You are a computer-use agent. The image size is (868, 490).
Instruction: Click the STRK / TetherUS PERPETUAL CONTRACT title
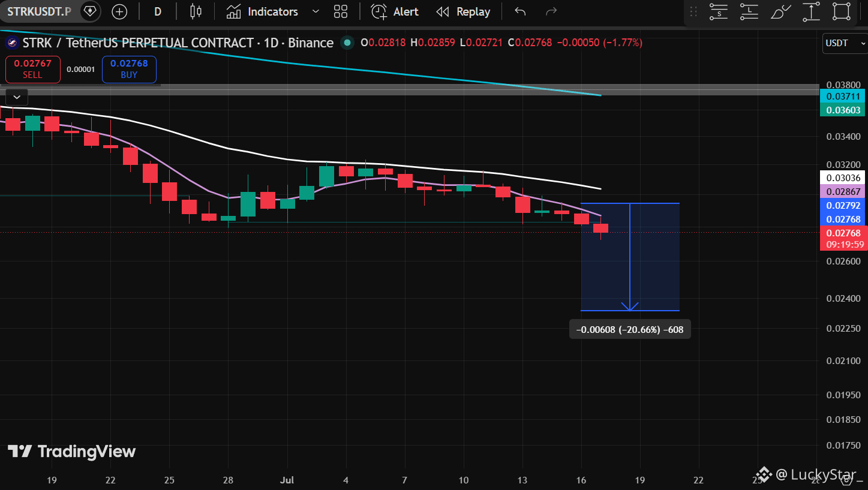point(178,43)
